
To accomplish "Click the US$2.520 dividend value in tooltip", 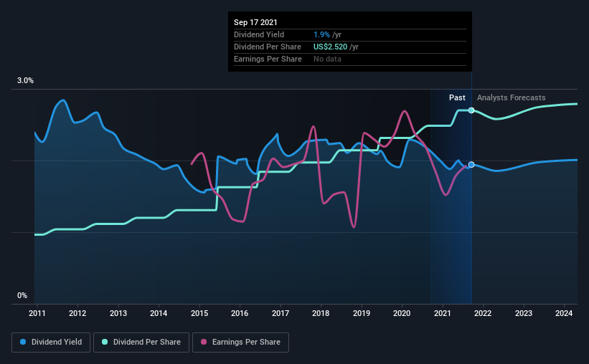I will click(331, 47).
